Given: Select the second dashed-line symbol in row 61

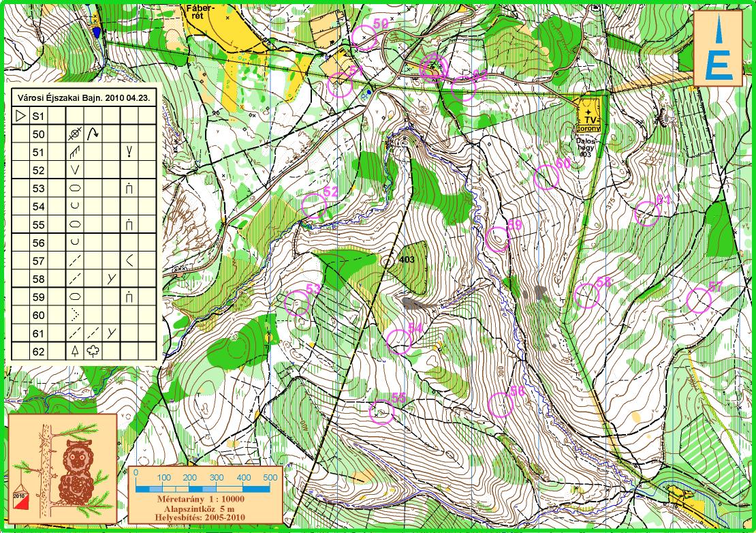Looking at the screenshot, I should pyautogui.click(x=93, y=333).
